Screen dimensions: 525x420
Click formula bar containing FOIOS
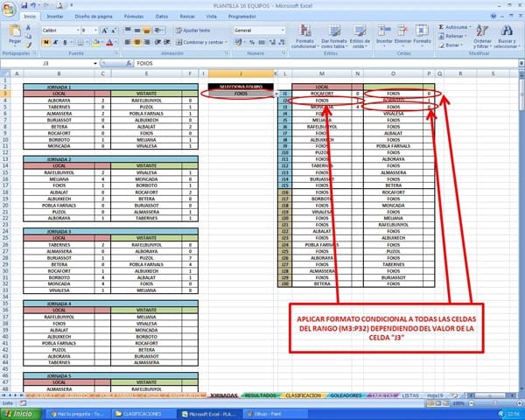tap(326, 63)
